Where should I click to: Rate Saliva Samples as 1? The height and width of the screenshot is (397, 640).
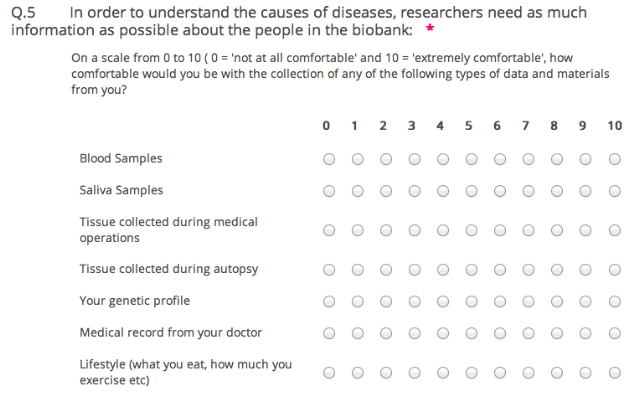point(358,191)
